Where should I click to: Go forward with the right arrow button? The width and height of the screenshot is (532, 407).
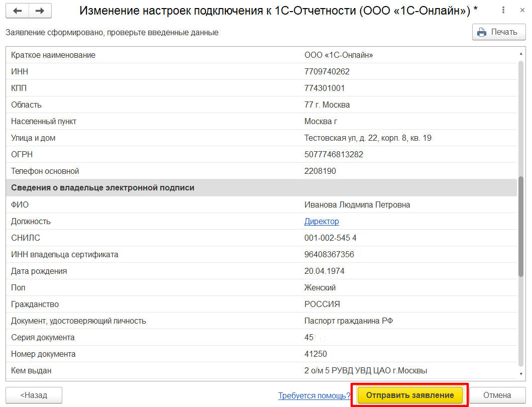[x=40, y=11]
